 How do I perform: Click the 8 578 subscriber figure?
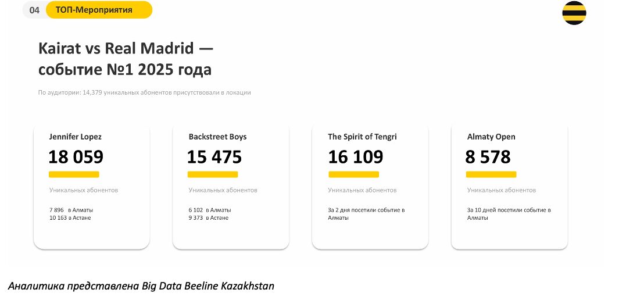(x=488, y=157)
